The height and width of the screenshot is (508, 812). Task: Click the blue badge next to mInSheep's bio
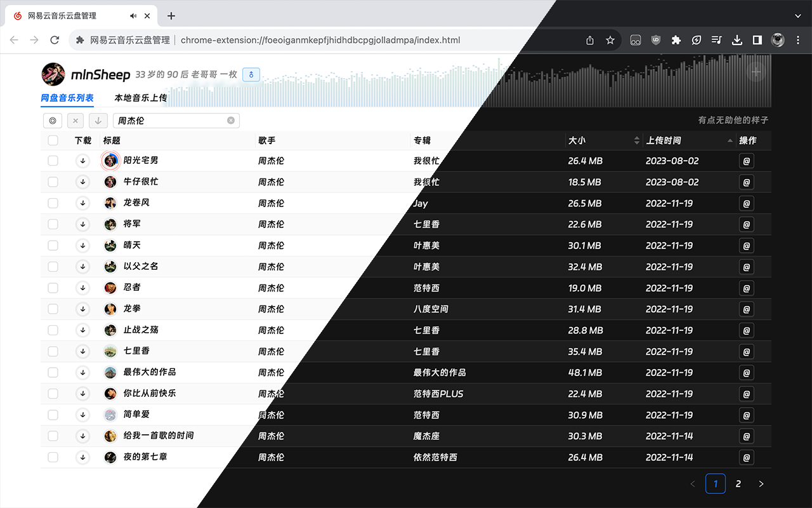(251, 74)
